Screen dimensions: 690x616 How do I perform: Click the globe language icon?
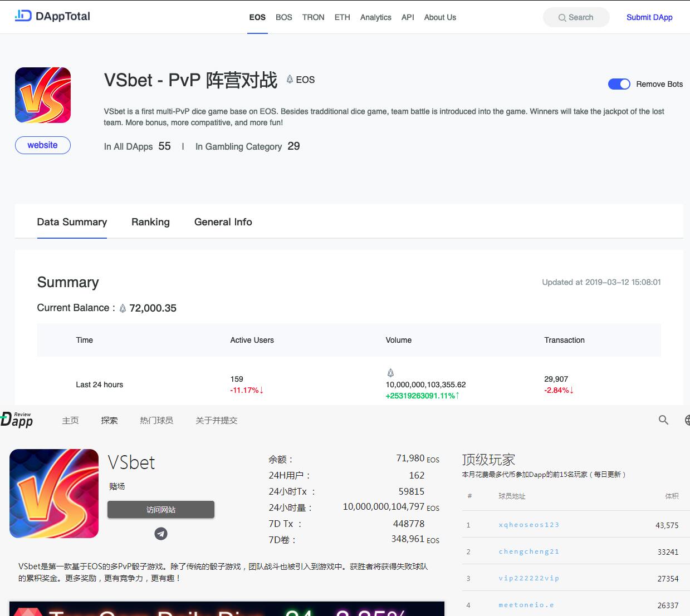687,420
